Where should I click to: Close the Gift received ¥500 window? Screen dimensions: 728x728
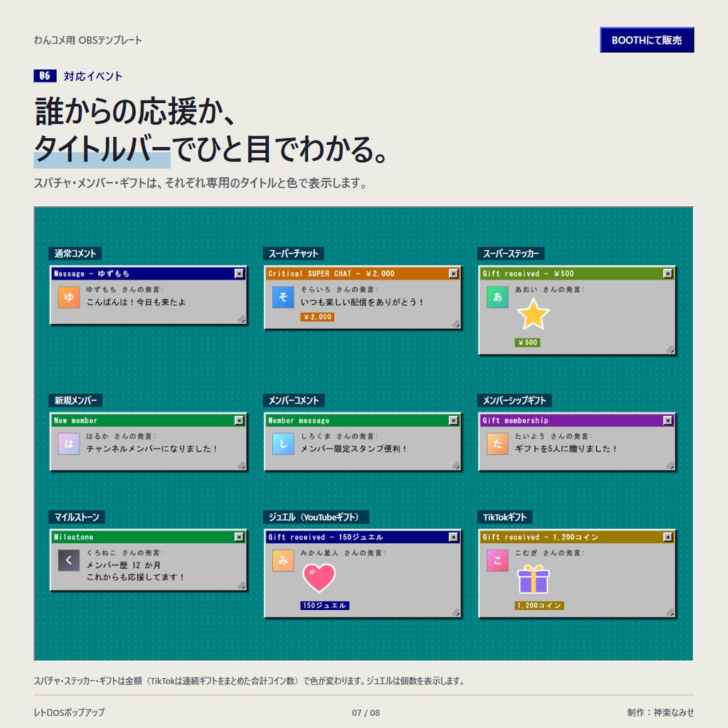pyautogui.click(x=668, y=274)
